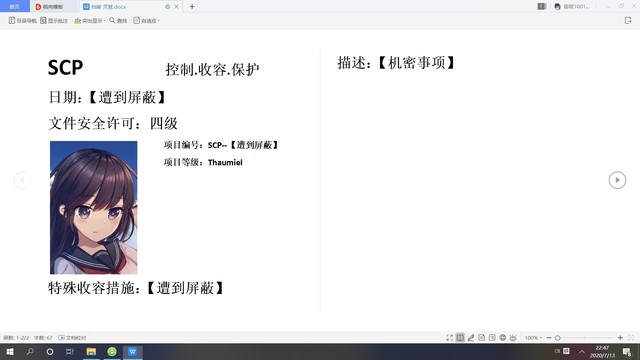Go to the previous page arrow
Screen dimensions: 640x360
click(22, 180)
